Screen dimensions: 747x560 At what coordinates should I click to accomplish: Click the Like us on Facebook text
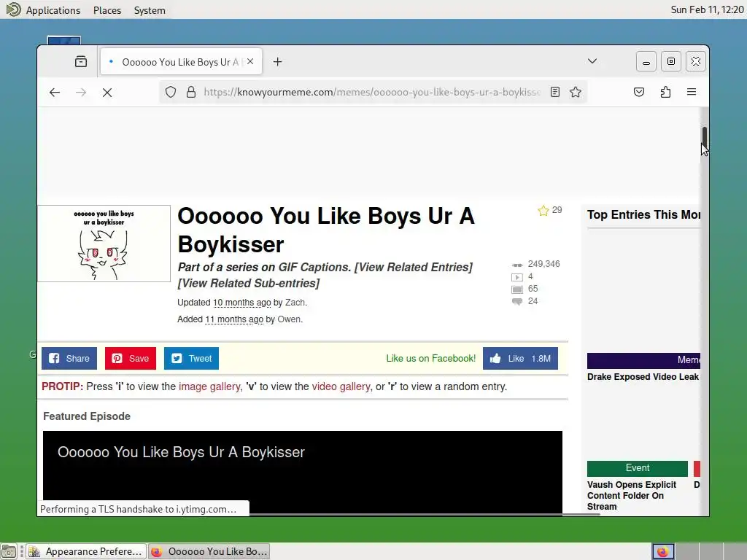(x=430, y=358)
